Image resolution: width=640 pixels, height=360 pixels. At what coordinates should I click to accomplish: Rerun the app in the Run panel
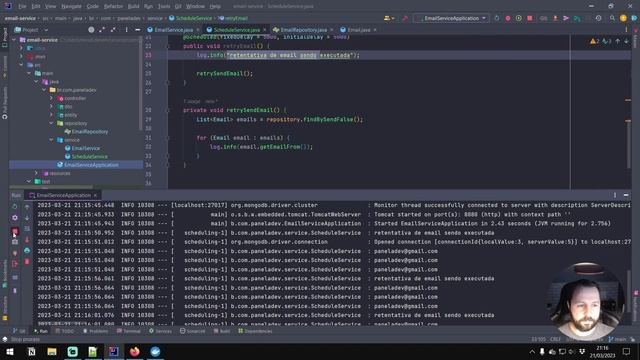(15, 207)
